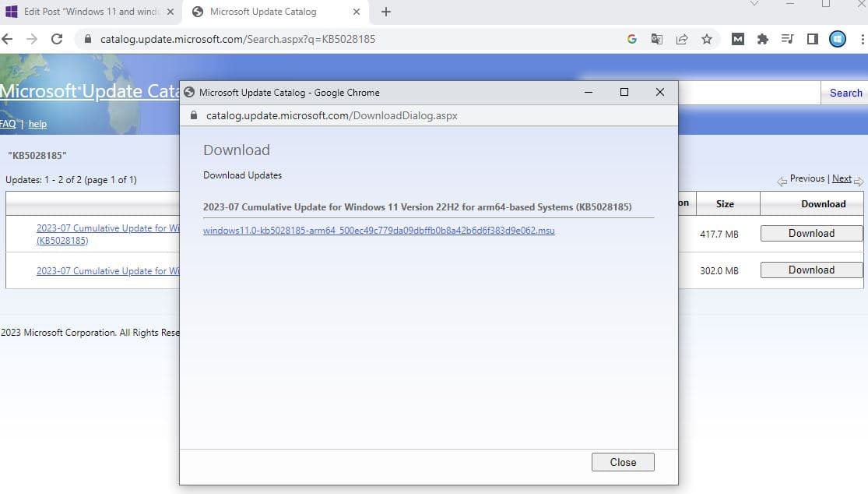Image resolution: width=868 pixels, height=494 pixels.
Task: Open the FAQ link
Action: click(x=8, y=124)
